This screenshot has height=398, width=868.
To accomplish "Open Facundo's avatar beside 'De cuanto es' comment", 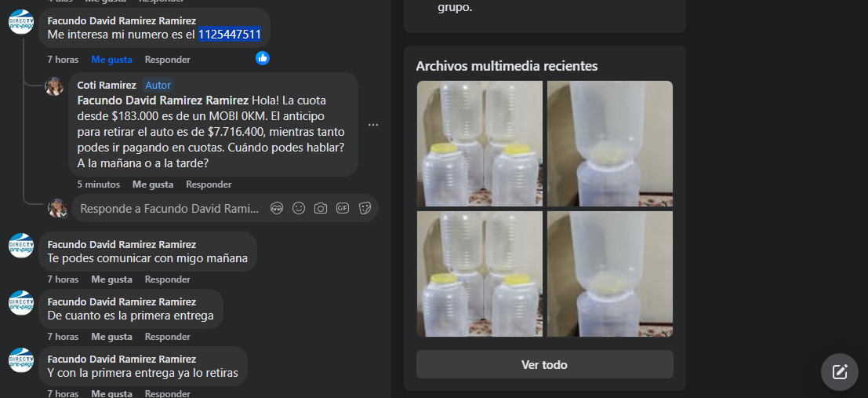I will [21, 303].
